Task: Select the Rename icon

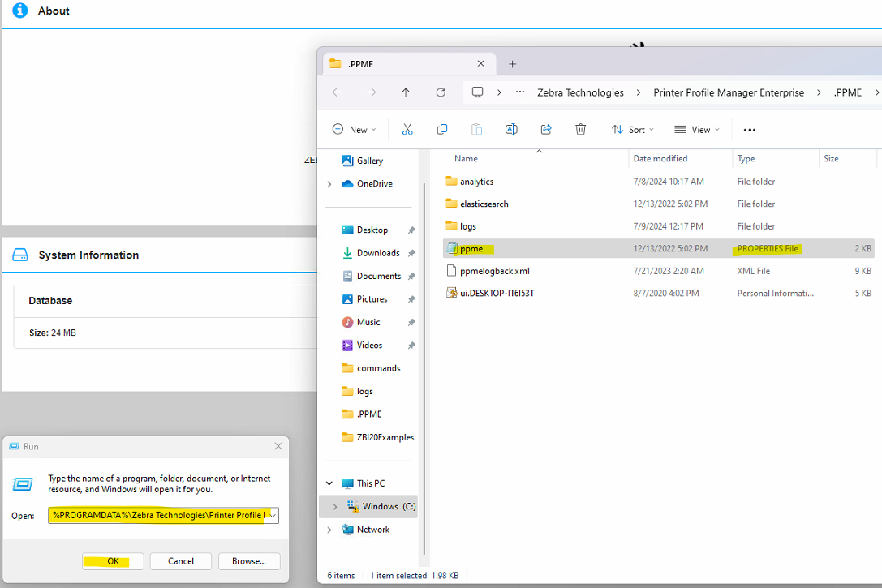Action: 510,129
